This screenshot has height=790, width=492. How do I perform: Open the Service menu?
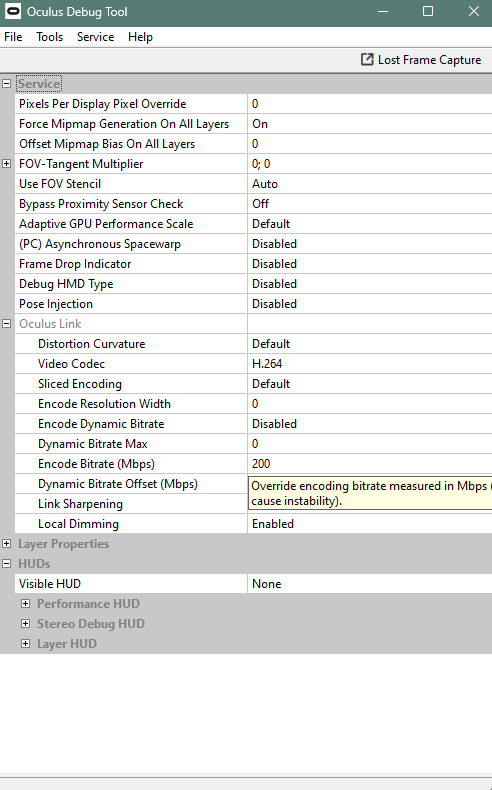pyautogui.click(x=96, y=37)
